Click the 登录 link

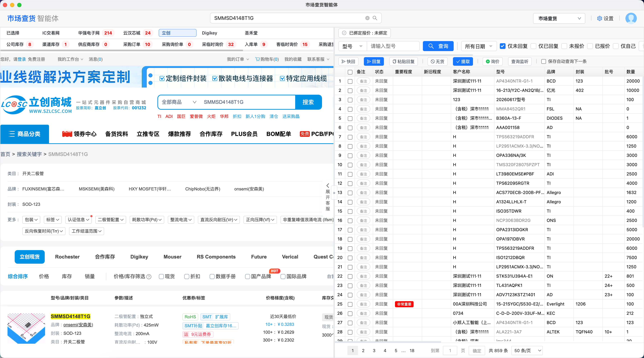(22, 59)
